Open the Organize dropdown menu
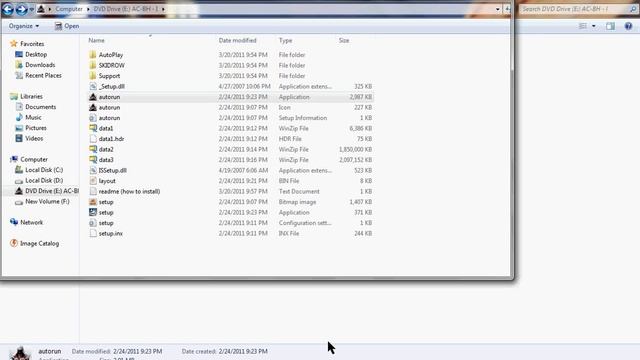This screenshot has width=640, height=360. coord(24,26)
